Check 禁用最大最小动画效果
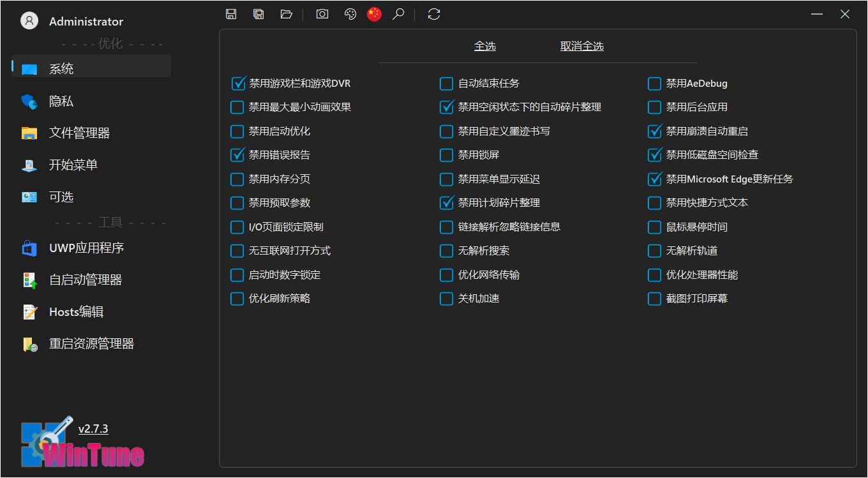The height and width of the screenshot is (478, 868). (237, 107)
